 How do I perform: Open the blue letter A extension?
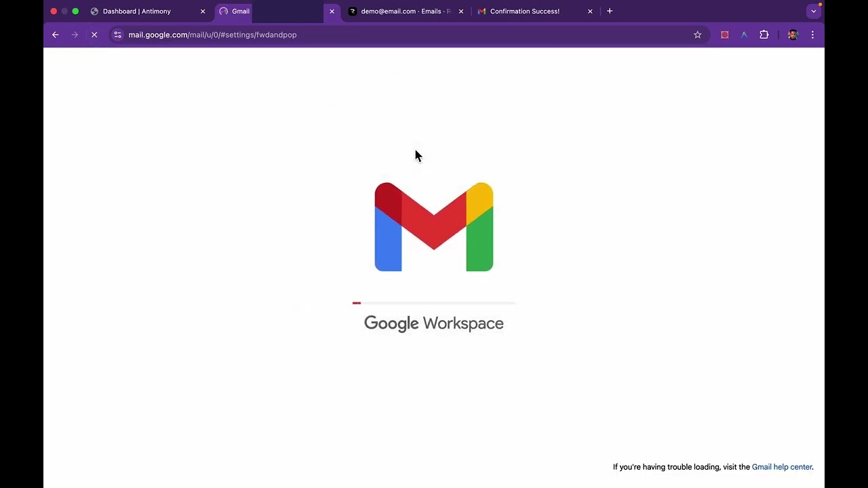744,35
